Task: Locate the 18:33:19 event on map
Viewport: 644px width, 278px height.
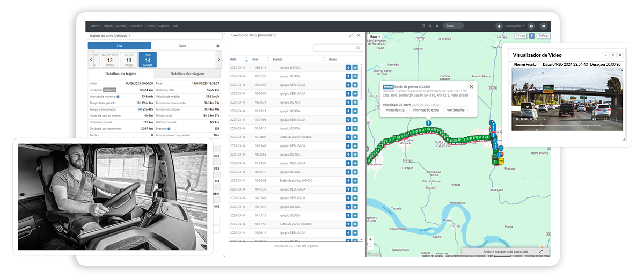Action: [x=348, y=68]
